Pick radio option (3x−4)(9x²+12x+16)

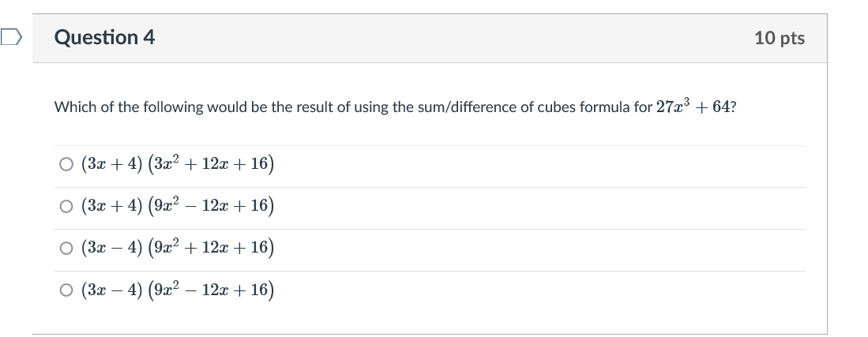pos(65,249)
